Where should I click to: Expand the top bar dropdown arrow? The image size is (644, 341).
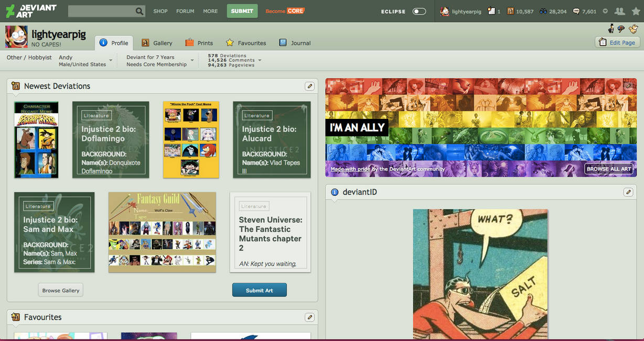[605, 11]
